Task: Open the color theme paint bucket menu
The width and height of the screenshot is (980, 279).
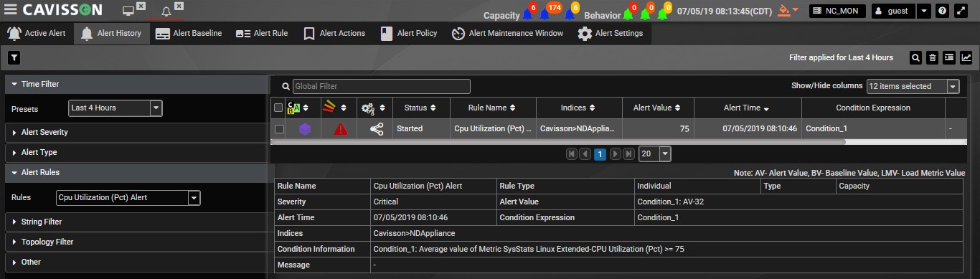Action: click(788, 11)
